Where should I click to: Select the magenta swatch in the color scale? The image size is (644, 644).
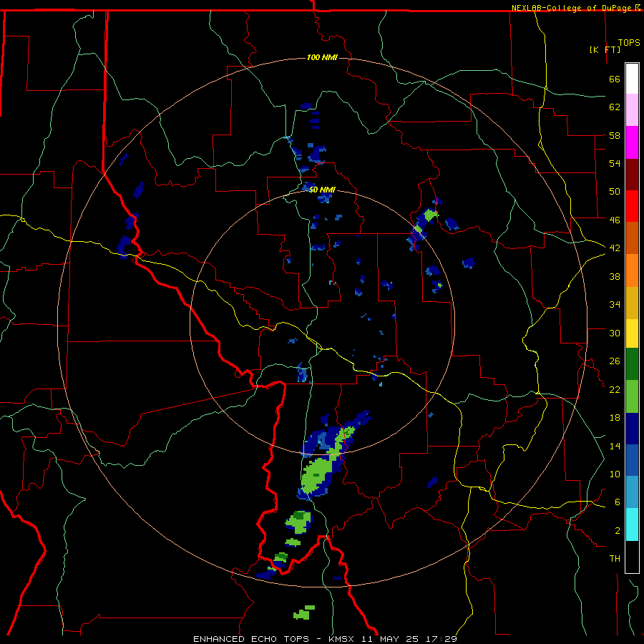click(x=632, y=142)
